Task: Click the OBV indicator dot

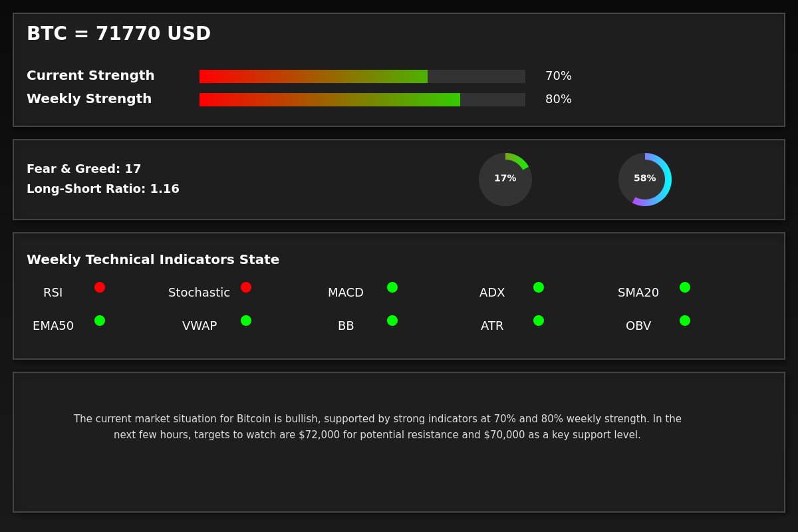Action: [685, 321]
